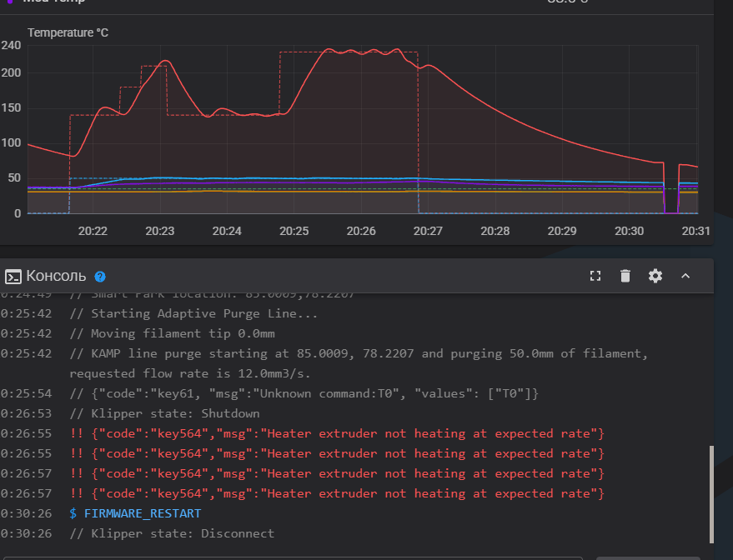
Task: Clear console with the trash icon
Action: coord(625,276)
